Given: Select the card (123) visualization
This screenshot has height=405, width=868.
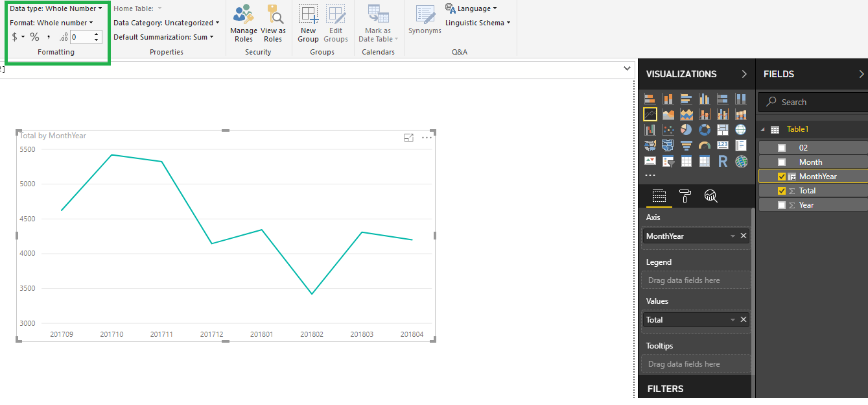Looking at the screenshot, I should (722, 146).
